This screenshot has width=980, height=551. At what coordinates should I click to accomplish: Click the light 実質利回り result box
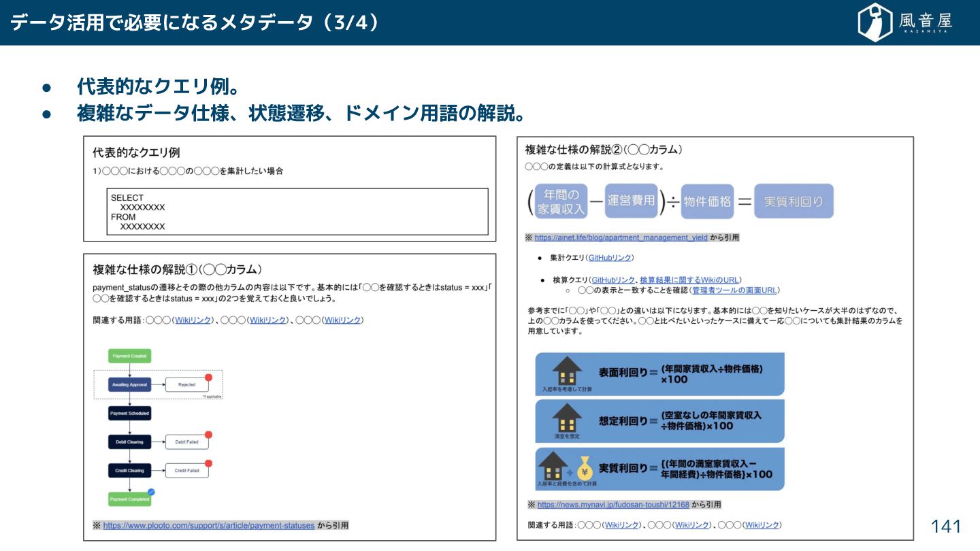794,201
